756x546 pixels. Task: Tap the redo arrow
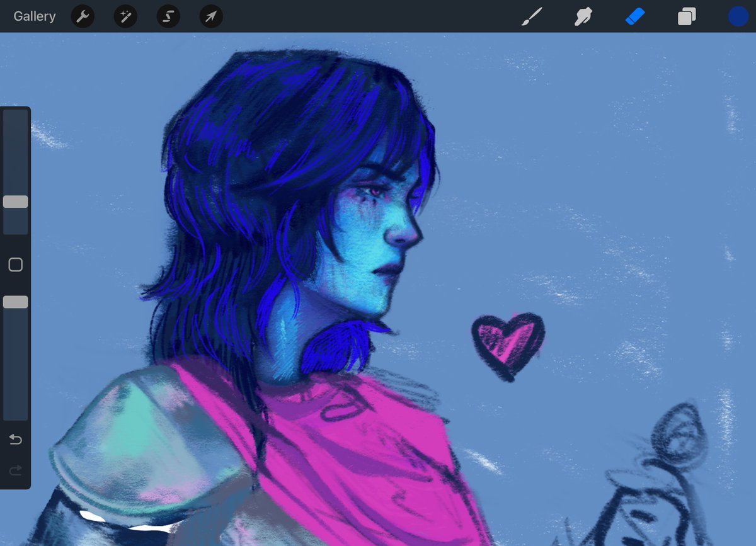coord(16,470)
